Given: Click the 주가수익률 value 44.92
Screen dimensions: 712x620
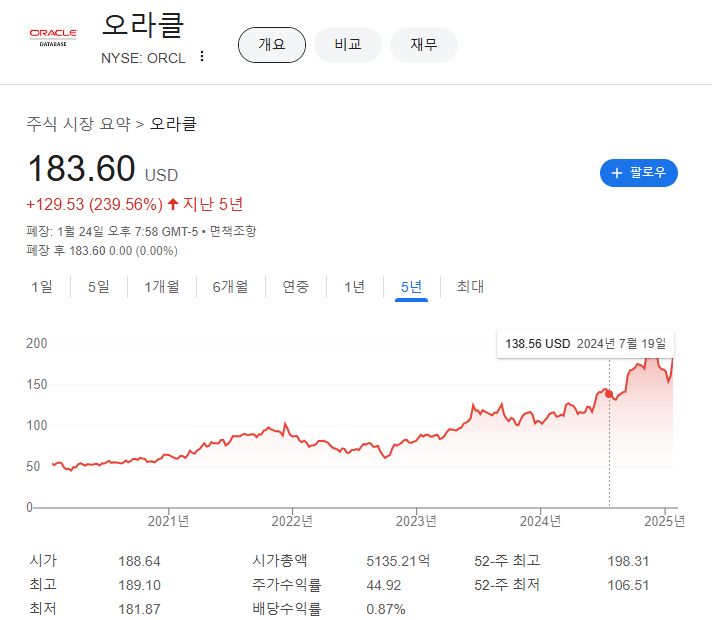Looking at the screenshot, I should point(384,585).
